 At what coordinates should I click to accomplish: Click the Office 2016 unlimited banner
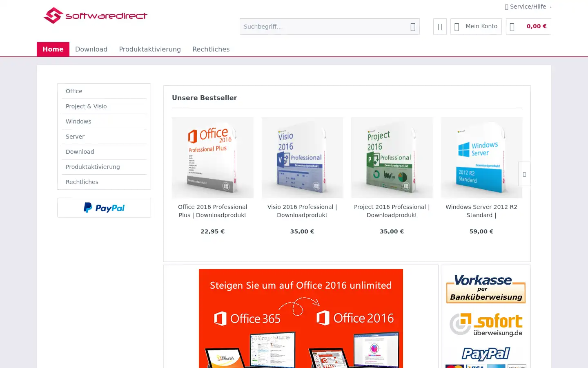301,319
